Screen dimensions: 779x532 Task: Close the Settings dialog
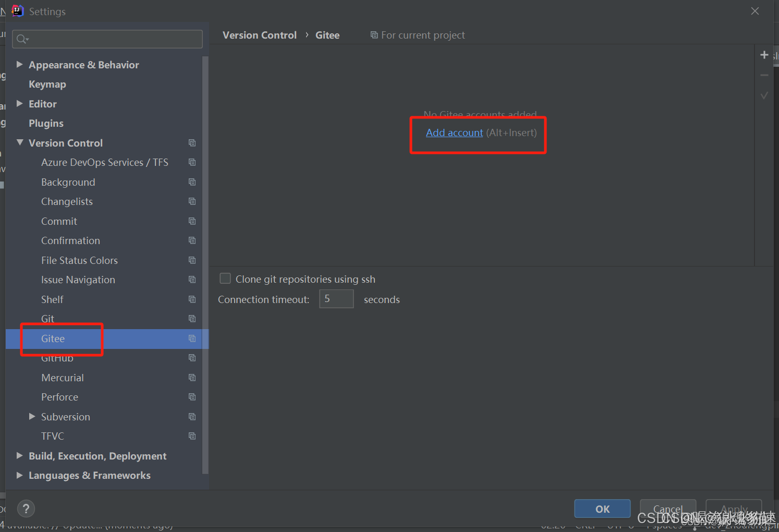pyautogui.click(x=755, y=11)
